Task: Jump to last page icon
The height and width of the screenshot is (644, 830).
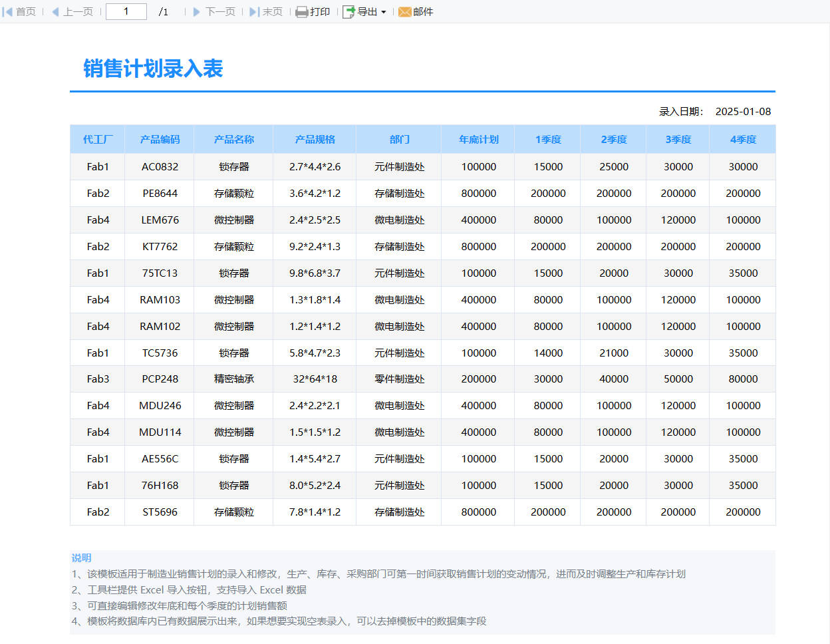Action: [254, 12]
